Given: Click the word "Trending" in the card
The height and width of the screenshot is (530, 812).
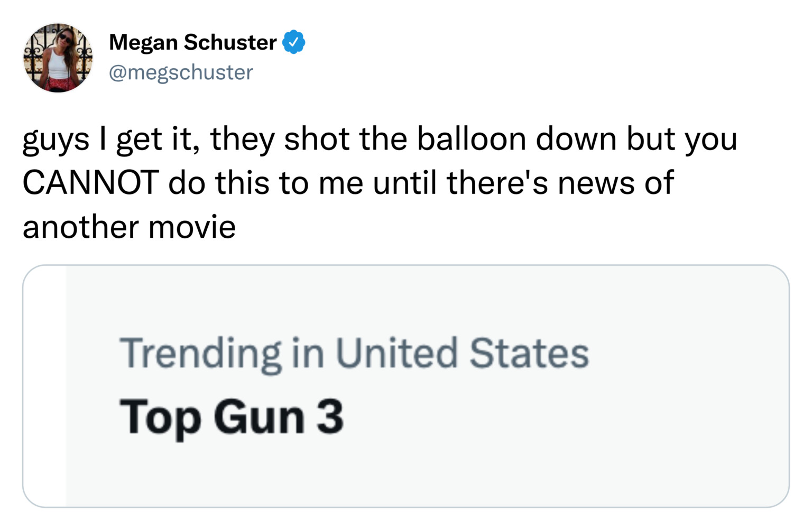Looking at the screenshot, I should (x=201, y=353).
